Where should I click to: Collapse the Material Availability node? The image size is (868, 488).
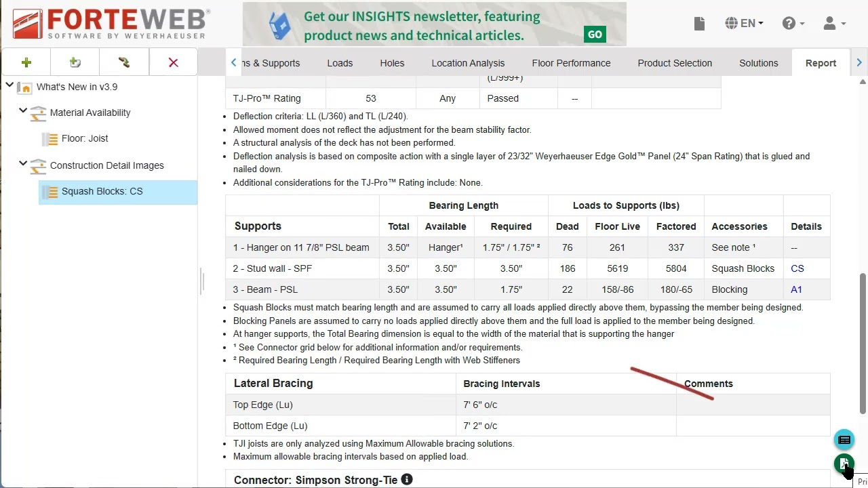click(23, 110)
